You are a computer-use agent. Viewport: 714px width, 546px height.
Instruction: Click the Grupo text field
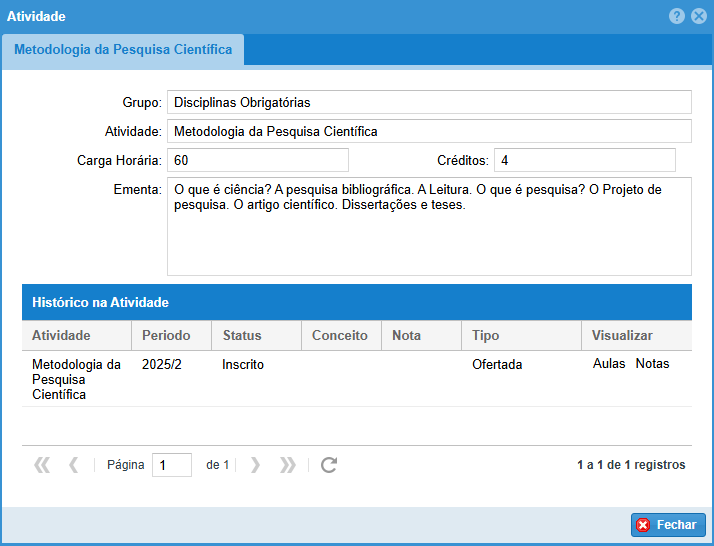click(429, 102)
